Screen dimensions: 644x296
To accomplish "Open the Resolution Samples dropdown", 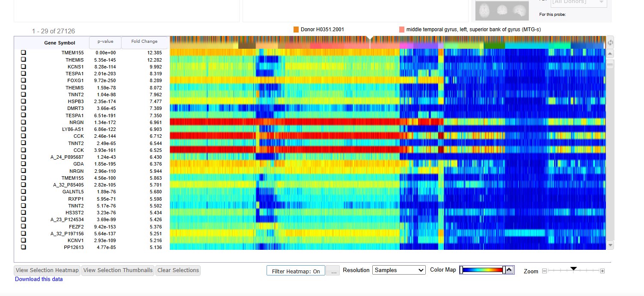I will [x=399, y=270].
